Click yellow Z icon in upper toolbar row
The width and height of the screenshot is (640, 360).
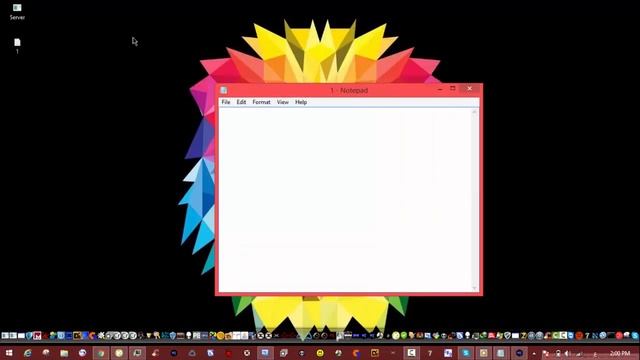point(523,336)
